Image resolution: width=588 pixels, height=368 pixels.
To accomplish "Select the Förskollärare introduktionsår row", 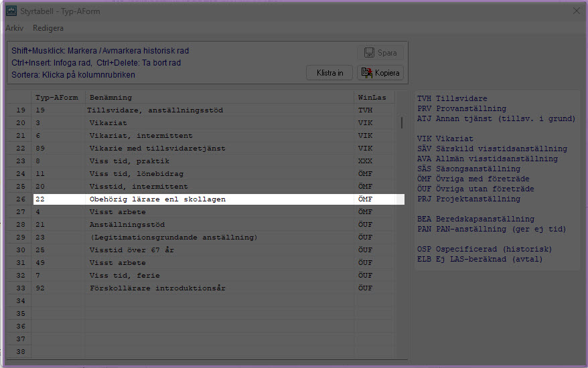I will [x=157, y=288].
